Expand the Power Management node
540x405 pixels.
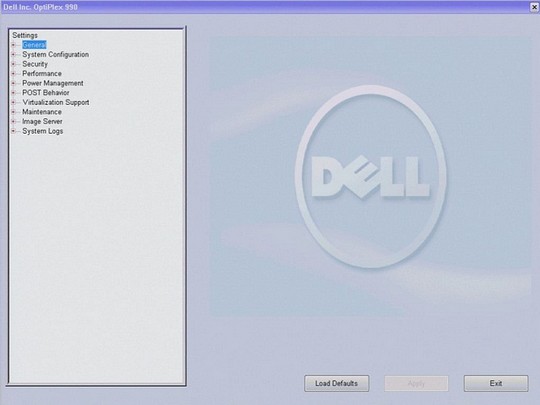[13, 83]
